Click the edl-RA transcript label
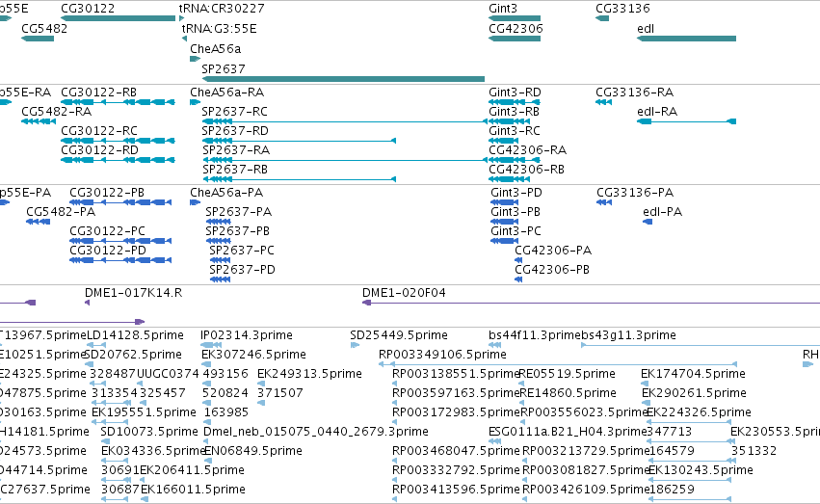This screenshot has width=820, height=504. pyautogui.click(x=657, y=112)
